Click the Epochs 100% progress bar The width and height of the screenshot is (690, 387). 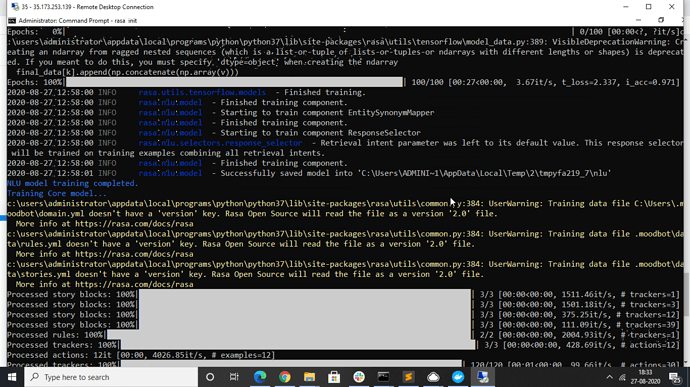234,82
